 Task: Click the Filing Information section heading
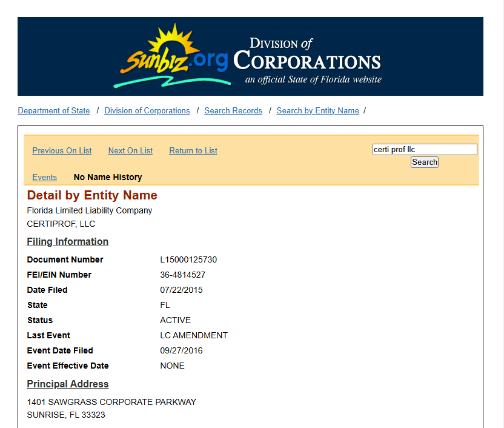click(x=68, y=242)
